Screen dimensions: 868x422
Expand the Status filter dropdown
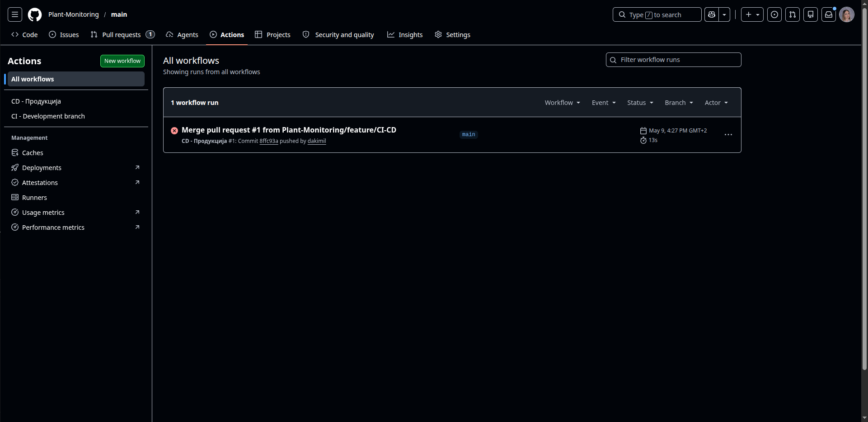click(640, 103)
